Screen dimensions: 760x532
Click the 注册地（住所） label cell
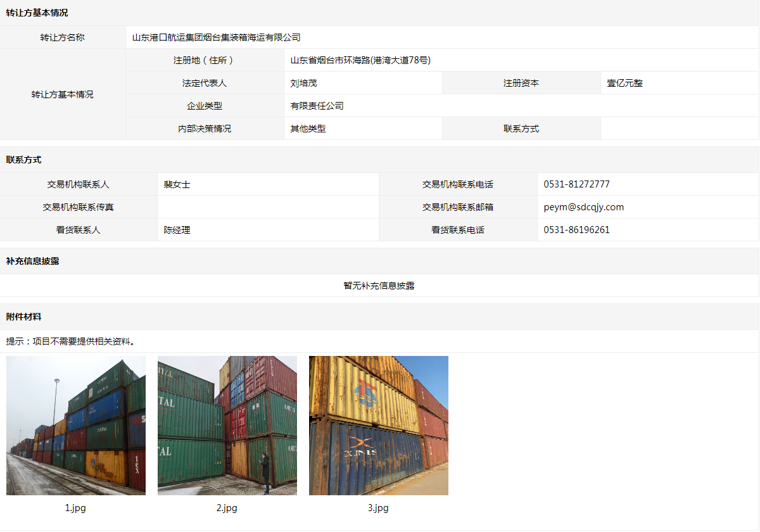(x=205, y=60)
